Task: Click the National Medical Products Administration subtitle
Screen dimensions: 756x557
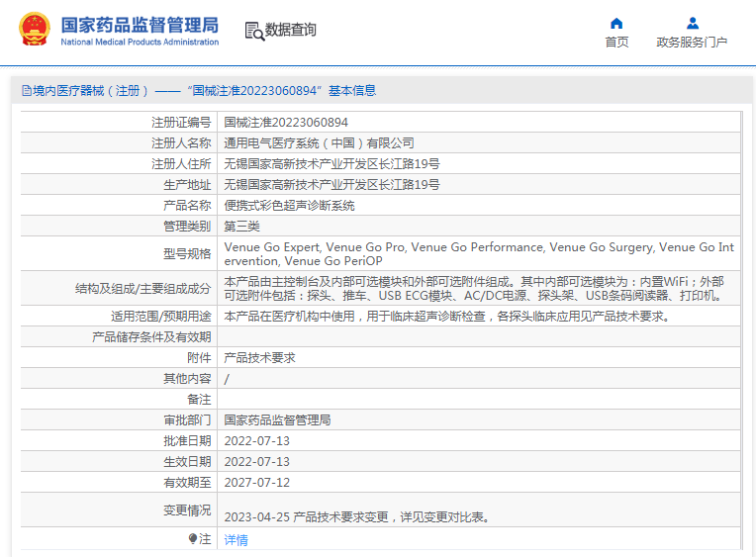Action: tap(140, 43)
